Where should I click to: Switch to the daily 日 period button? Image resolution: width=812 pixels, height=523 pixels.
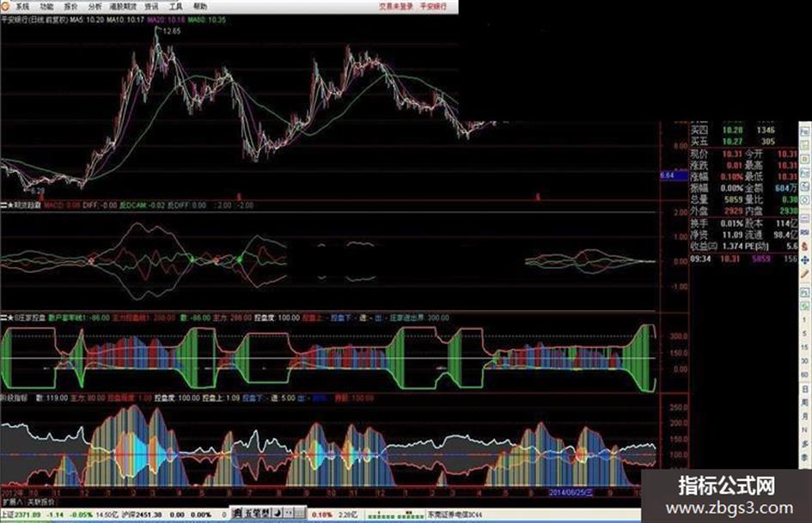click(805, 388)
